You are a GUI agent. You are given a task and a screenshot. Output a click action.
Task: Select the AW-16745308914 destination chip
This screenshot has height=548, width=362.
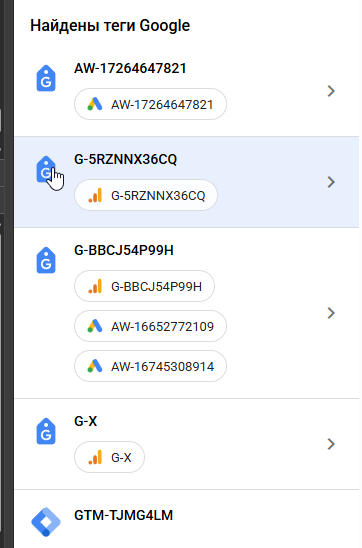click(150, 366)
